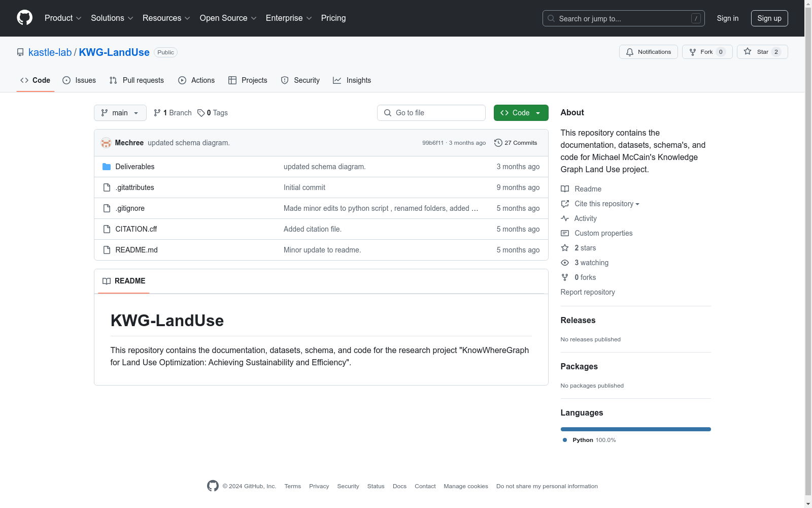
Task: Open the Security tab
Action: [x=300, y=80]
